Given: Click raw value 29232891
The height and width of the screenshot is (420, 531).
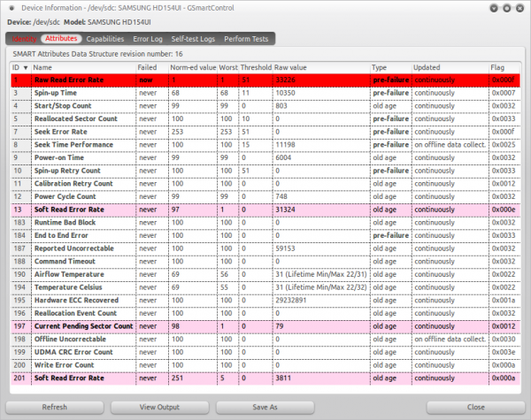Looking at the screenshot, I should pos(291,301).
